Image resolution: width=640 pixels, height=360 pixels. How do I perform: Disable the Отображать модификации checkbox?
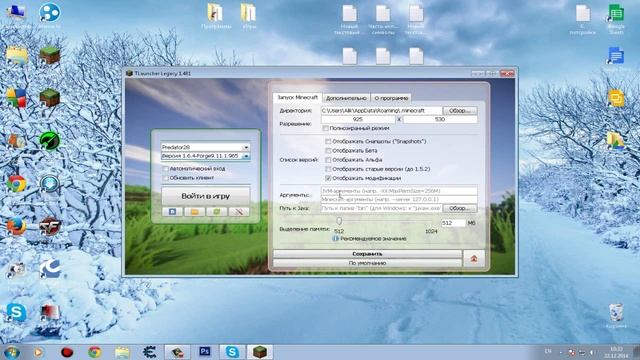coord(328,178)
